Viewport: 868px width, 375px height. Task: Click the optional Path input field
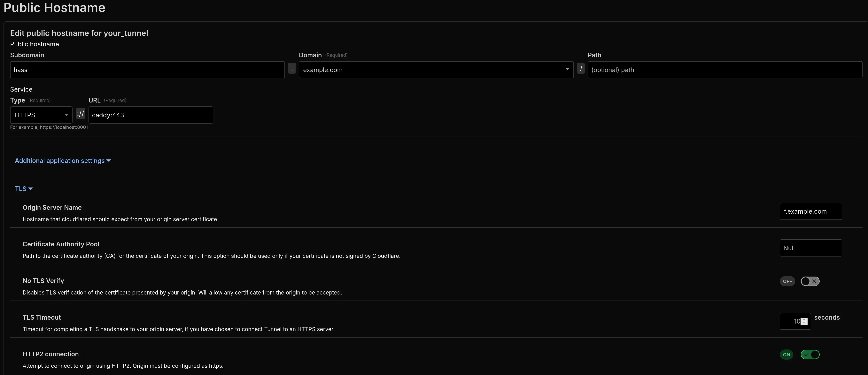pos(725,70)
